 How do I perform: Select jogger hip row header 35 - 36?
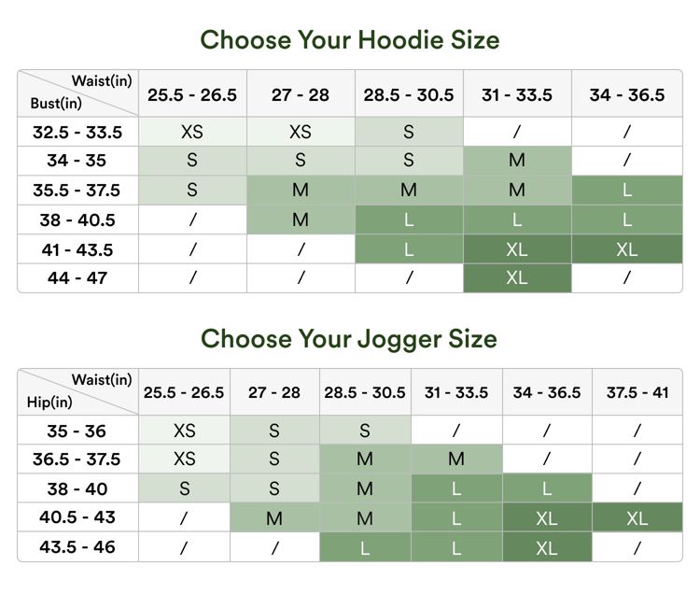[78, 431]
